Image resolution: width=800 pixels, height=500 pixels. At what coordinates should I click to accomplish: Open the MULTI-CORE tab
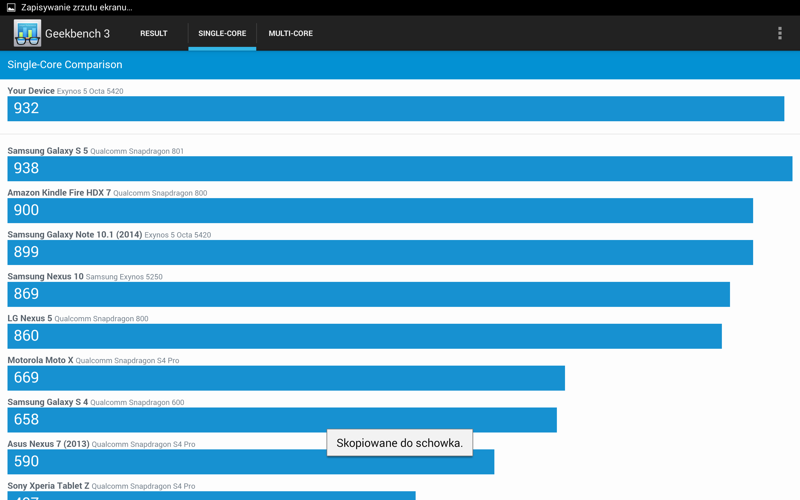[290, 33]
